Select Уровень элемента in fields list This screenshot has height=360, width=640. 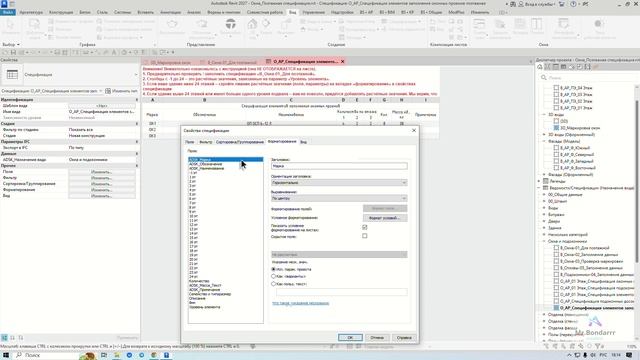coord(204,307)
